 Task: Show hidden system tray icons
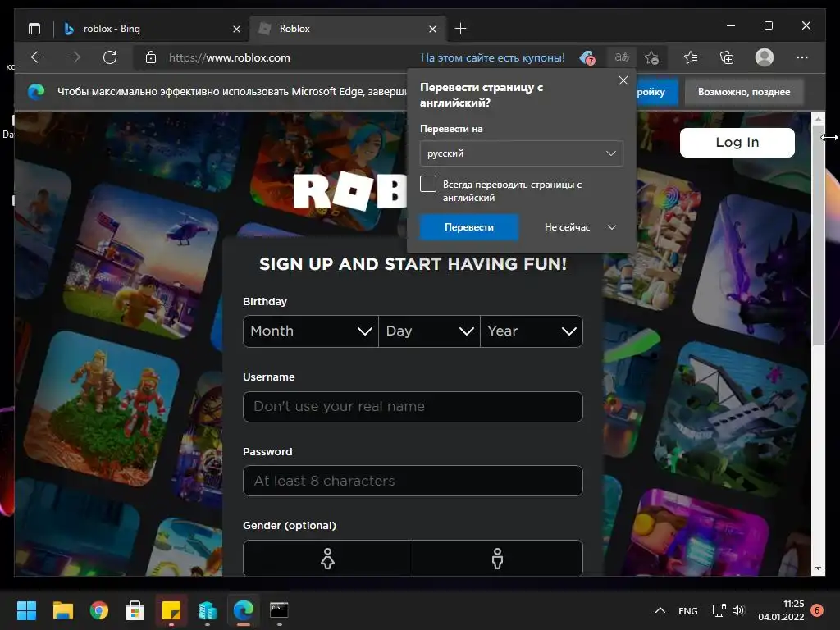(x=660, y=610)
